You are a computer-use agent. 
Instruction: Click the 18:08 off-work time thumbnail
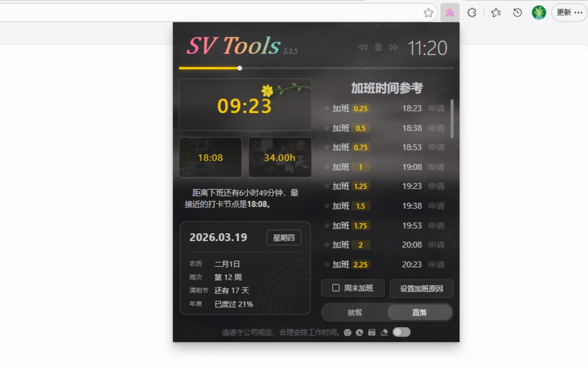pyautogui.click(x=210, y=157)
